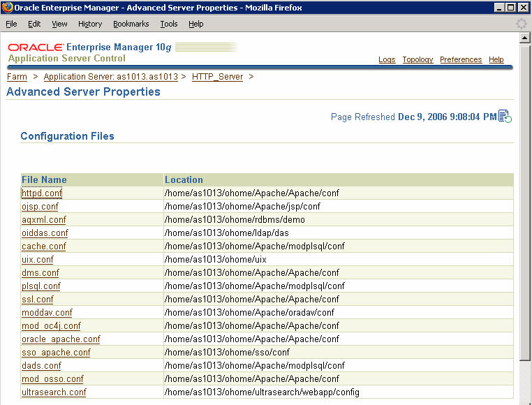Open the sso_apache.conf file
Screen dimensions: 532x405
pos(56,352)
